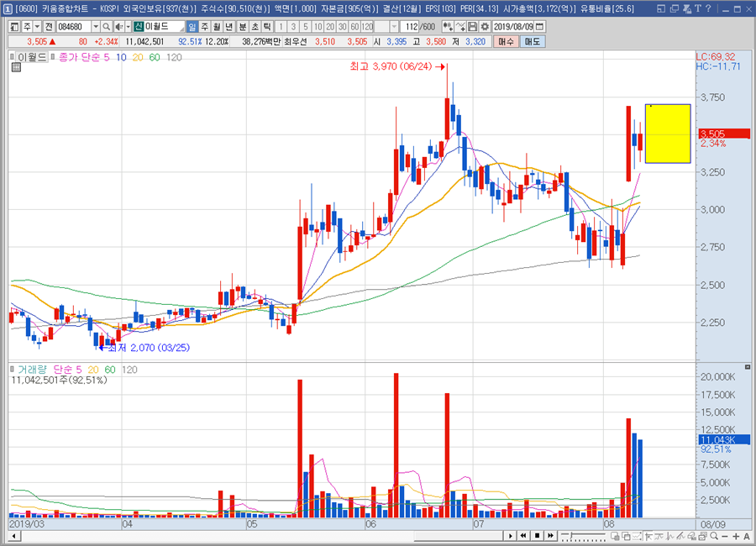Viewport: 756px width, 546px height.
Task: Expand the speaker options dropdown arrow
Action: click(x=129, y=27)
